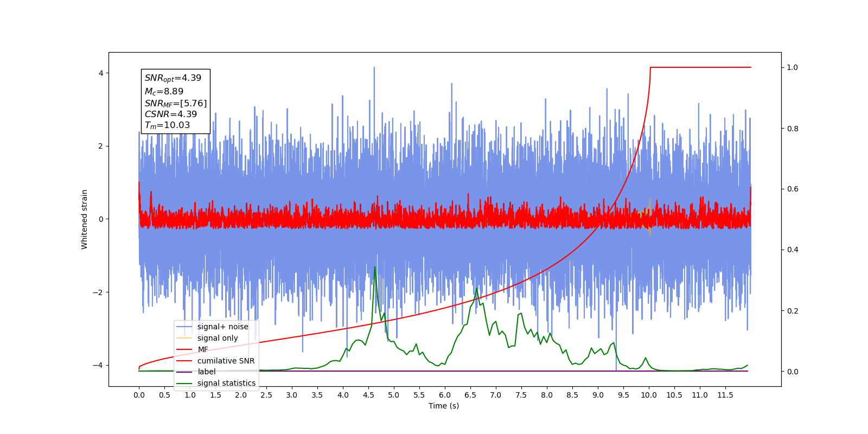Screen dimensions: 868x434
Task: Click the 0.2 tick on the right axis
Action: (x=793, y=311)
